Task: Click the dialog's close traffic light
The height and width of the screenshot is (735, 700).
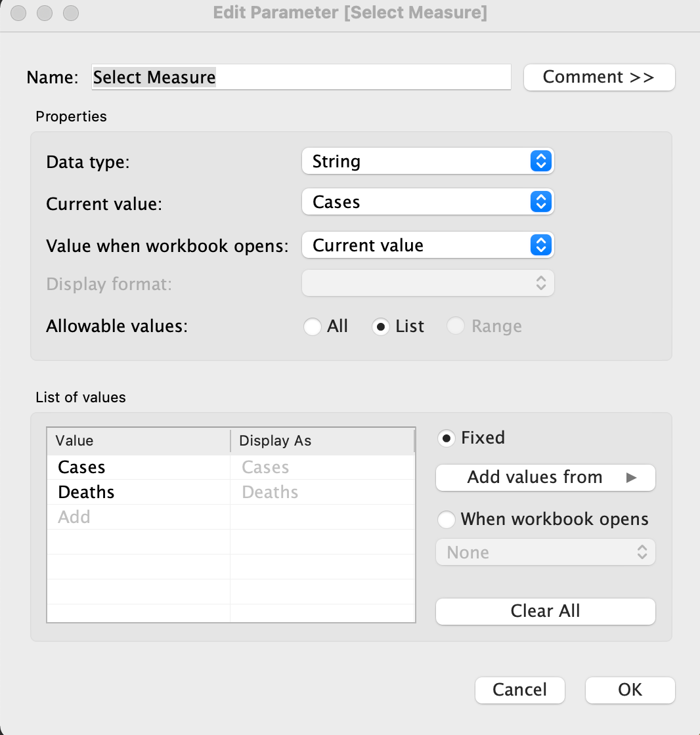Action: (x=18, y=13)
